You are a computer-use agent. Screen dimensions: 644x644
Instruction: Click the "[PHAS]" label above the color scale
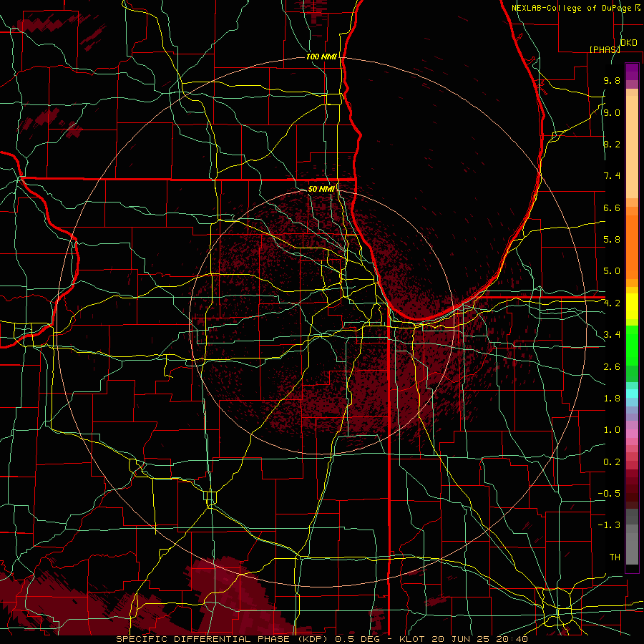(x=605, y=49)
